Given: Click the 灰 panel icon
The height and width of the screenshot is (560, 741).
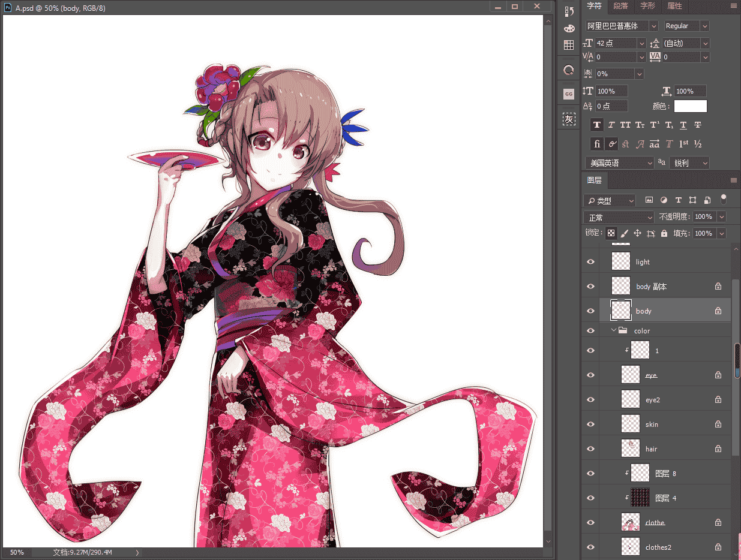Looking at the screenshot, I should point(569,119).
